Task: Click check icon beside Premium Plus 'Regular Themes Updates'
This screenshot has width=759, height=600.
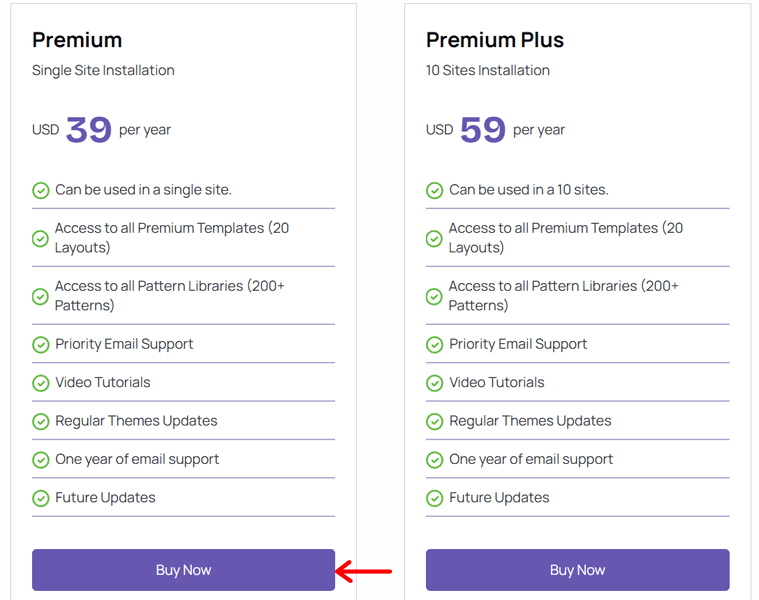Action: point(435,422)
